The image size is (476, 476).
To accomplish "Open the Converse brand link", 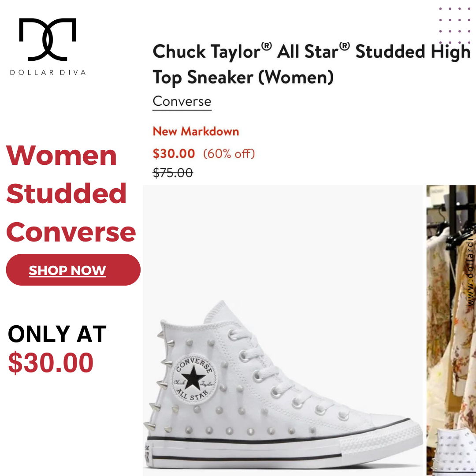I will click(x=182, y=101).
